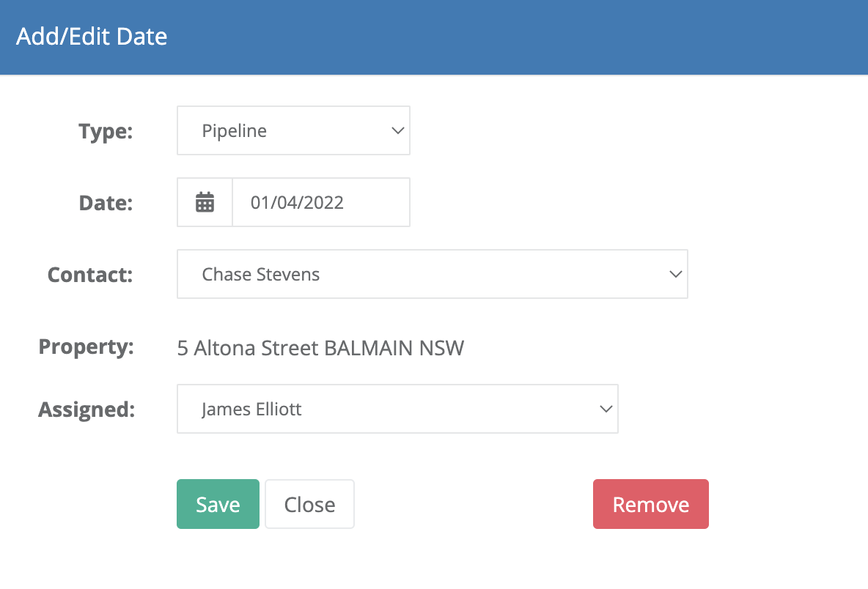This screenshot has width=868, height=589.
Task: Open the Type dropdown showing Pipeline
Action: point(293,130)
